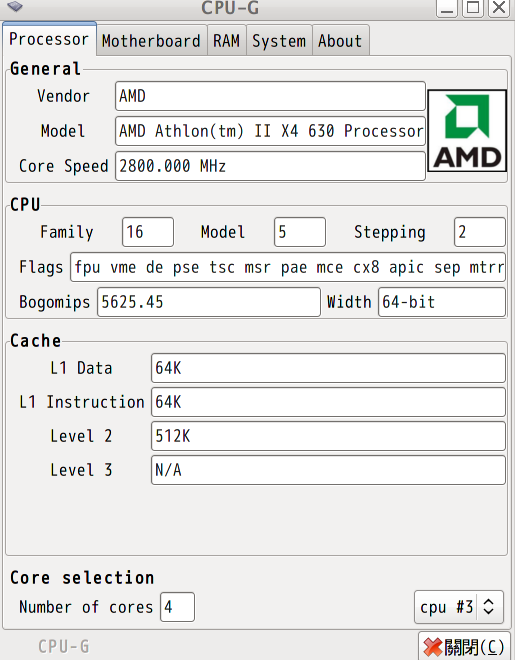Open the About tab

340,41
